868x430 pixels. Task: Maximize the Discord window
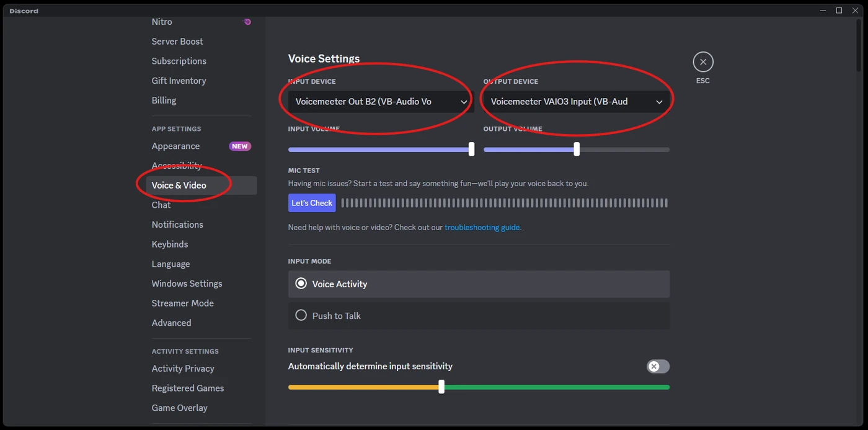click(x=839, y=11)
